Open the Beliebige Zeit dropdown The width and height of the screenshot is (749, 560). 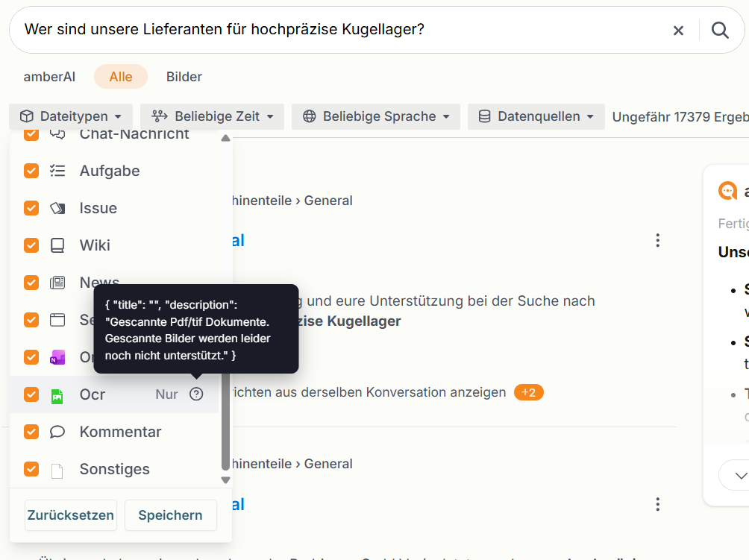(212, 116)
